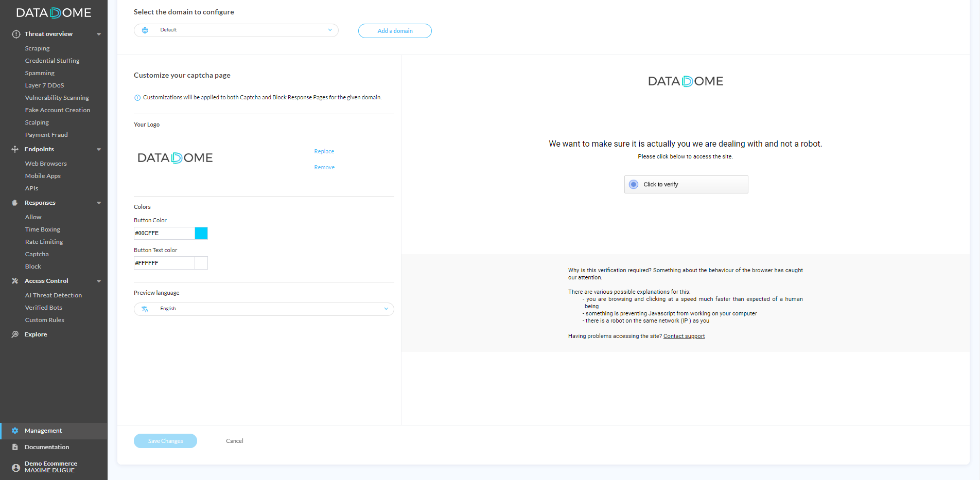Screen dimensions: 980x480
Task: Click the info icon beside Customizations note
Action: (x=137, y=98)
